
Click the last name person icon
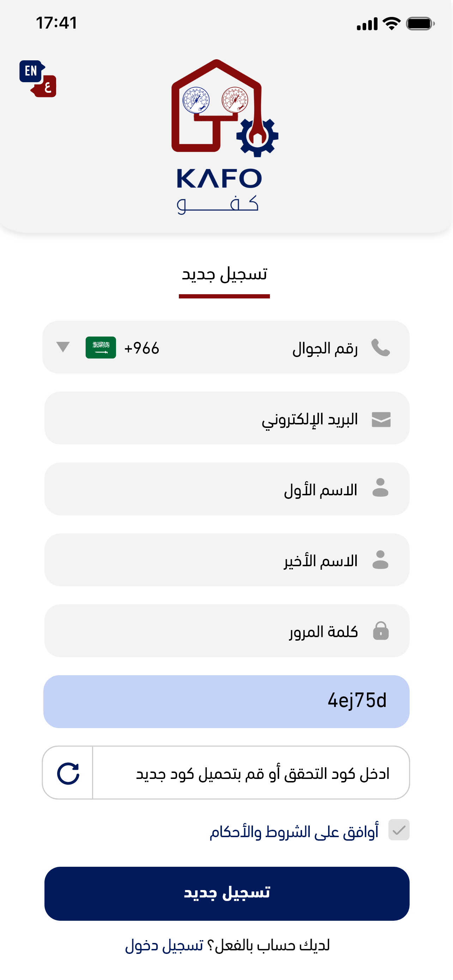point(380,559)
